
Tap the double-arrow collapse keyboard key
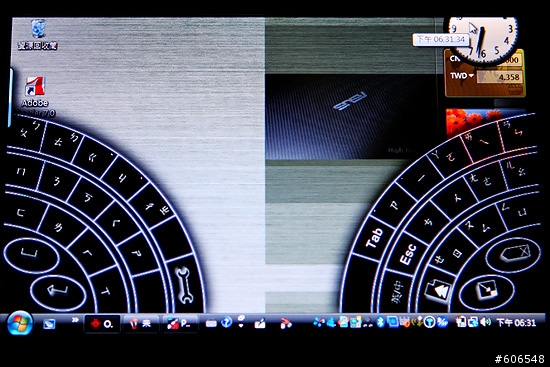438,291
